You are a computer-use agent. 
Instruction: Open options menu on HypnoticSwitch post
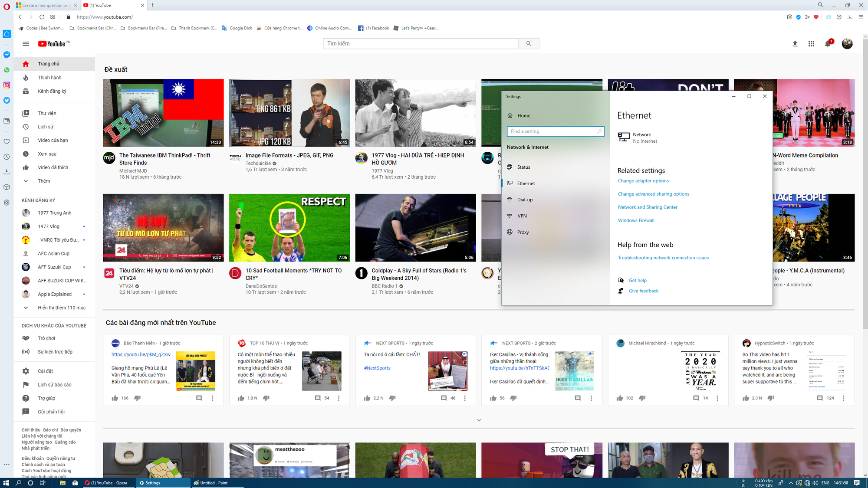coord(843,398)
